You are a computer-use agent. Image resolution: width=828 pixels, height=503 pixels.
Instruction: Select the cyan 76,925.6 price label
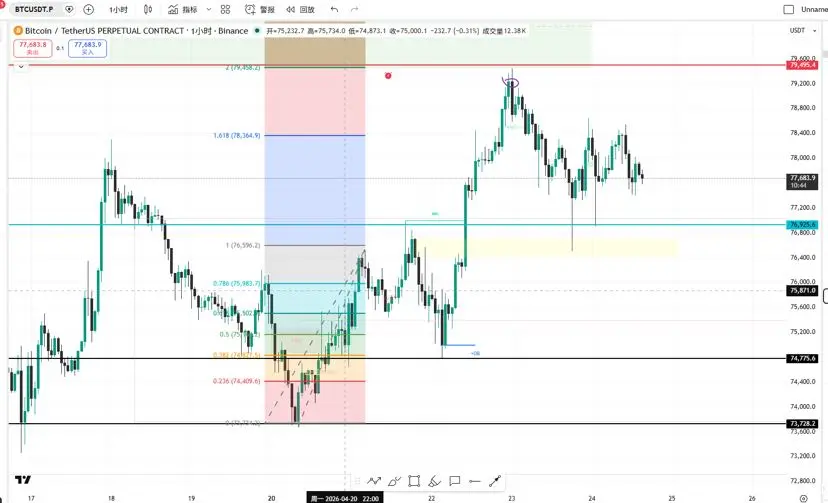tap(802, 225)
